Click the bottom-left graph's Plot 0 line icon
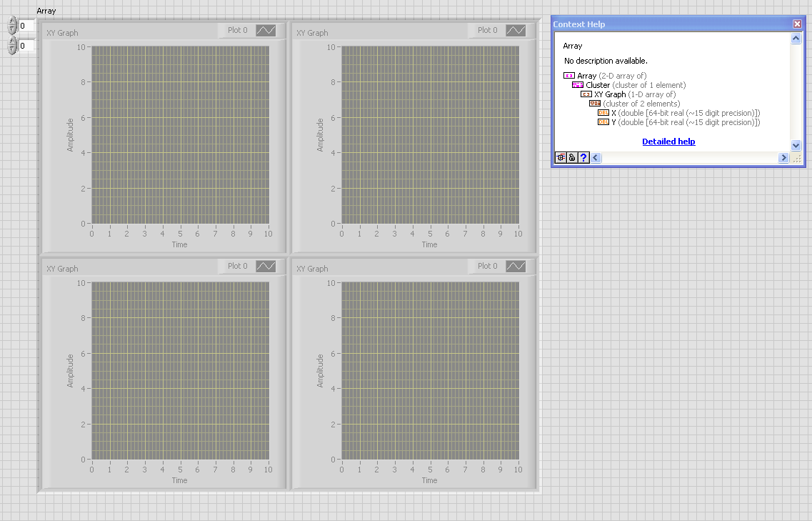This screenshot has width=812, height=521. pyautogui.click(x=266, y=267)
